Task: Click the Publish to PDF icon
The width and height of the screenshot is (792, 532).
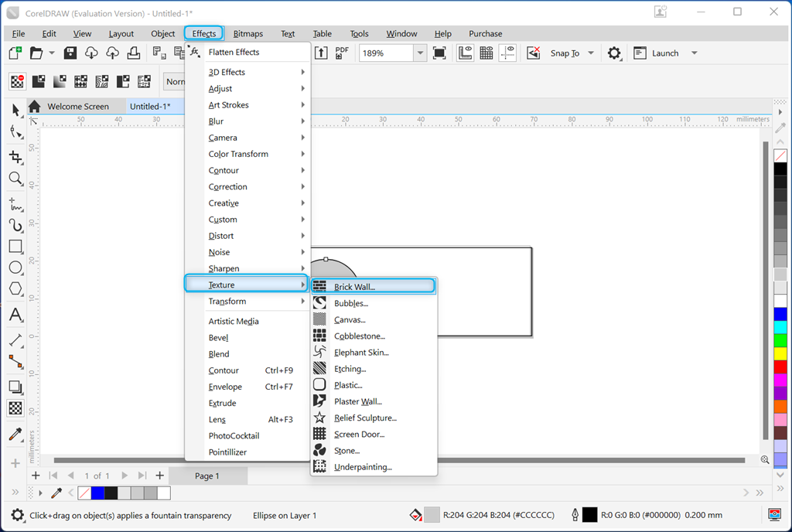Action: pyautogui.click(x=342, y=53)
